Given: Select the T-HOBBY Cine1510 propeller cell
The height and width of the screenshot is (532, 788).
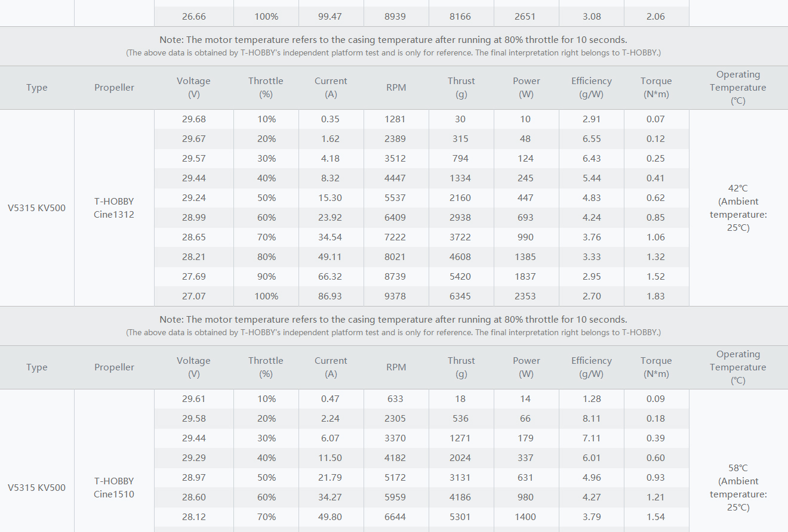Looking at the screenshot, I should (114, 487).
